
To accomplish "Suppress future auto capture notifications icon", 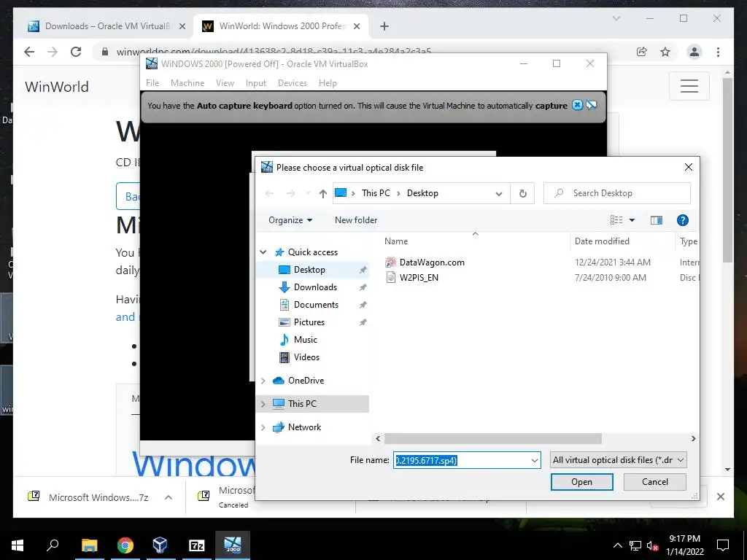I will (x=591, y=105).
